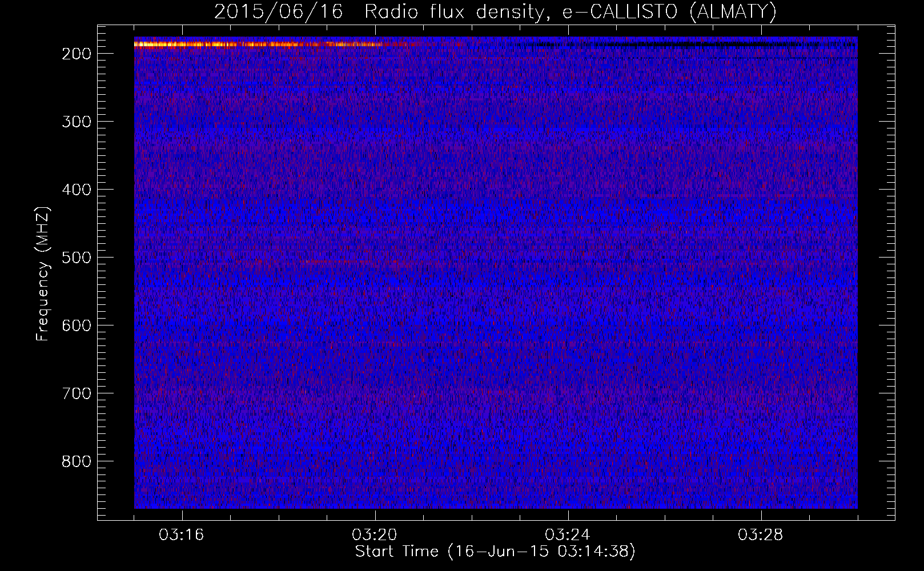
Task: Click the bright yellow emission band near 190 MHz
Action: [x=257, y=44]
